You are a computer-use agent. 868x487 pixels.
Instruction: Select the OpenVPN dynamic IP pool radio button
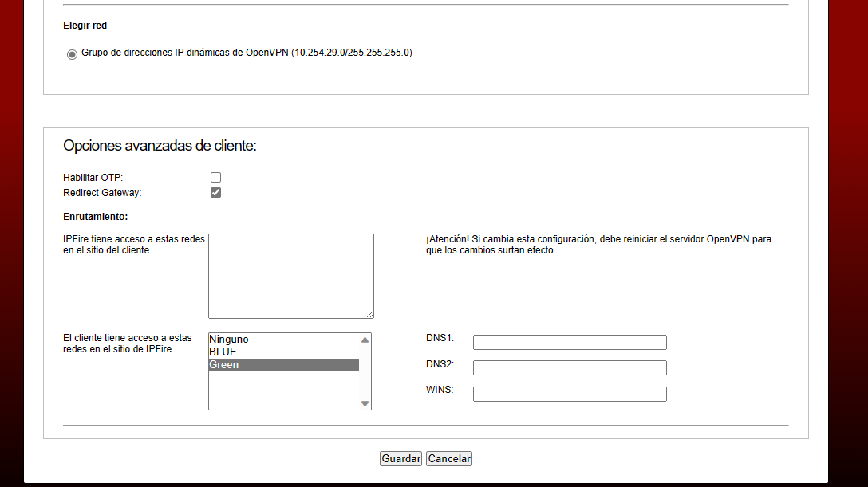tap(72, 54)
